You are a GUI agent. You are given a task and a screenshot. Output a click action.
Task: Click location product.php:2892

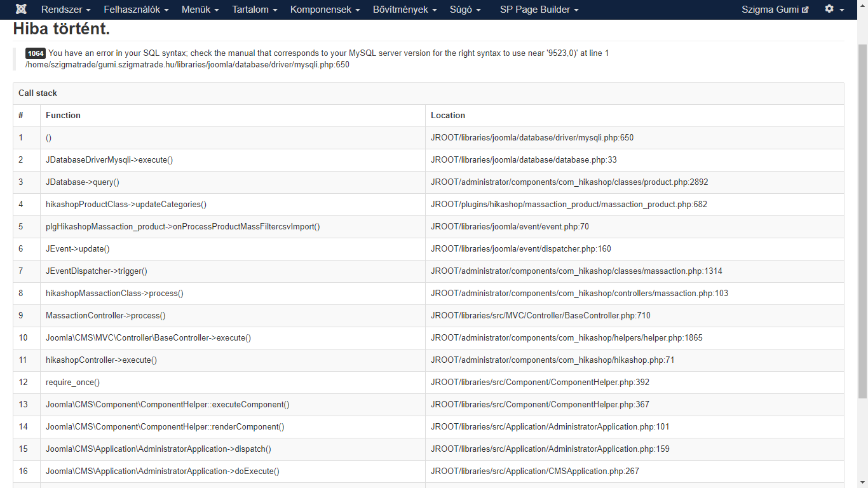click(569, 182)
